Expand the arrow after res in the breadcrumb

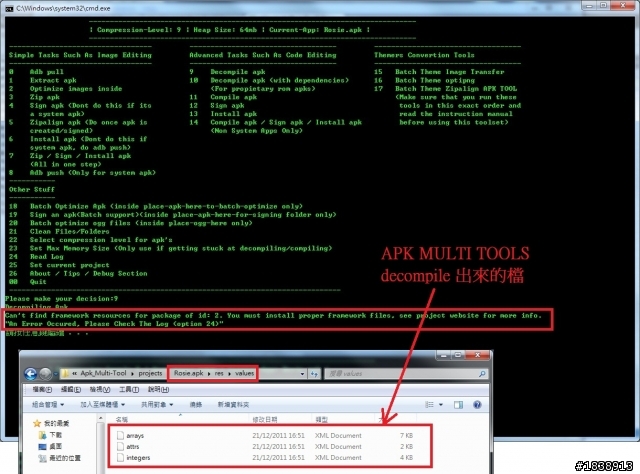pos(229,374)
